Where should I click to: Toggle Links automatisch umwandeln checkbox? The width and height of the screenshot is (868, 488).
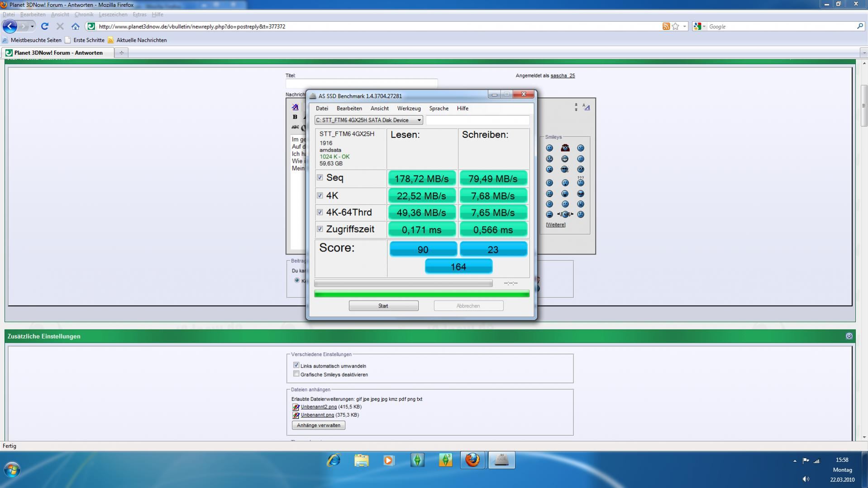click(x=296, y=365)
